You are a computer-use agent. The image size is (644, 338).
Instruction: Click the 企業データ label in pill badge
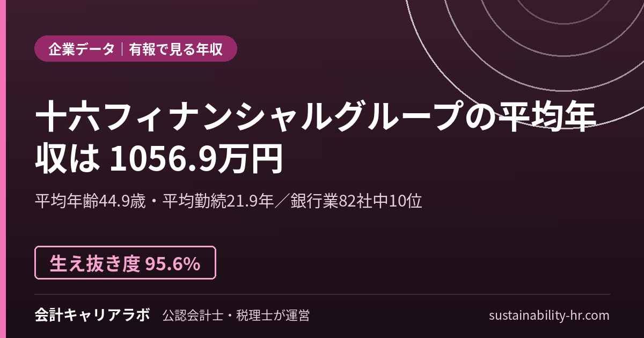coord(82,49)
